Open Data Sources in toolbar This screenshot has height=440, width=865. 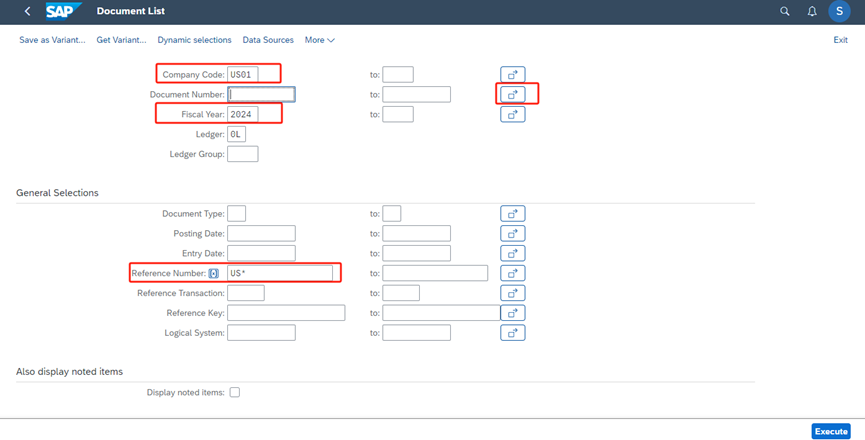(268, 40)
